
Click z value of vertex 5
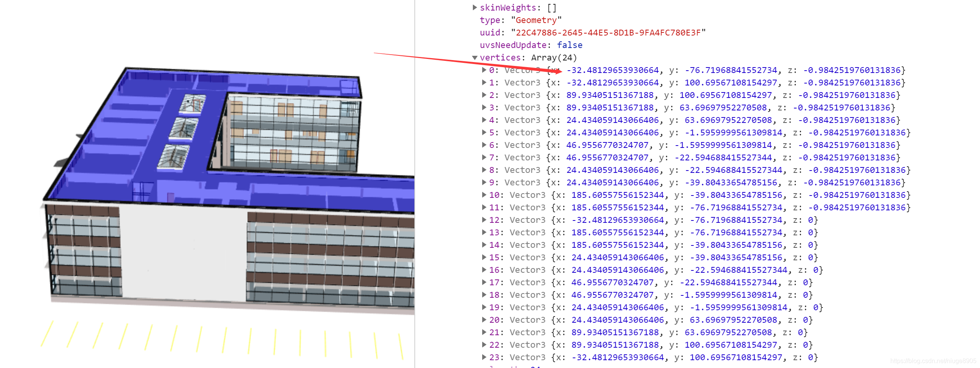(857, 133)
